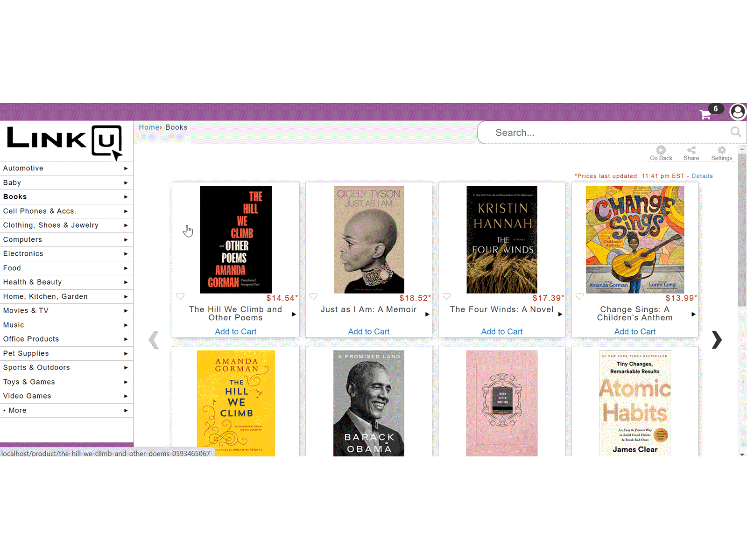The width and height of the screenshot is (747, 560).
Task: Favorite The Hill We Climb and Other Poems
Action: click(181, 296)
